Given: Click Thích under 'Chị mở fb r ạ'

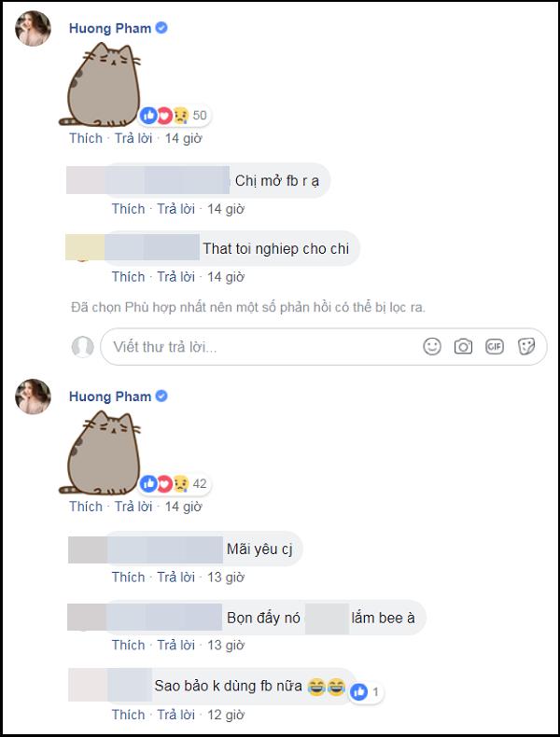Looking at the screenshot, I should (129, 209).
